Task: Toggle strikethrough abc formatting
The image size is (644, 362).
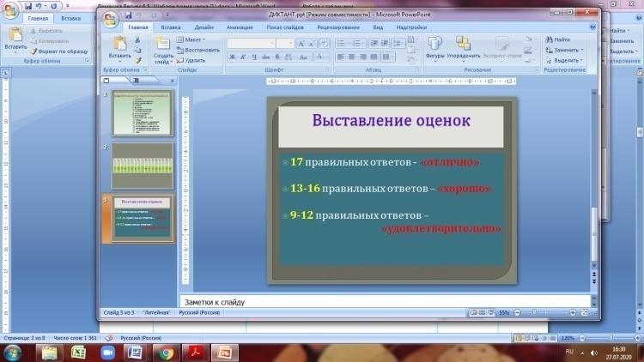Action: [x=265, y=57]
